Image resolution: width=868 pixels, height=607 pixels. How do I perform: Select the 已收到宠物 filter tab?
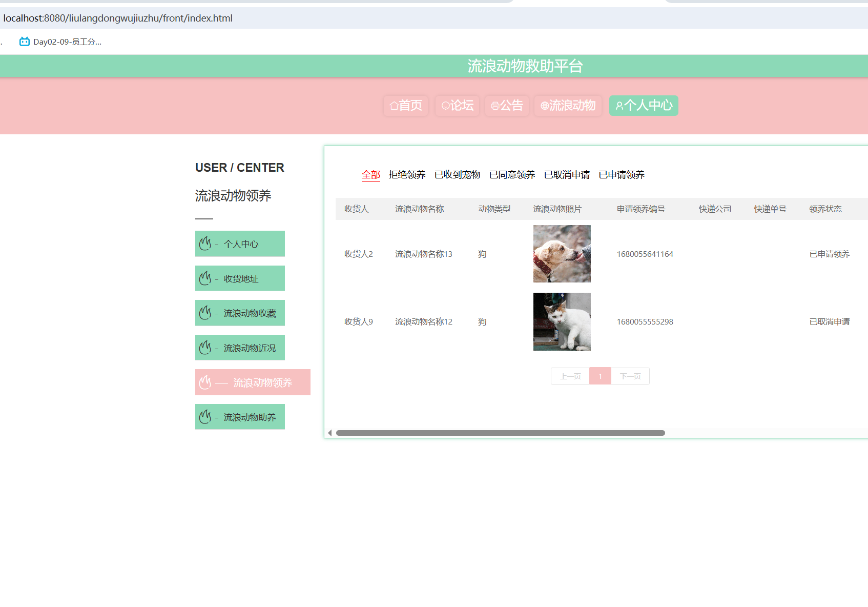[457, 175]
